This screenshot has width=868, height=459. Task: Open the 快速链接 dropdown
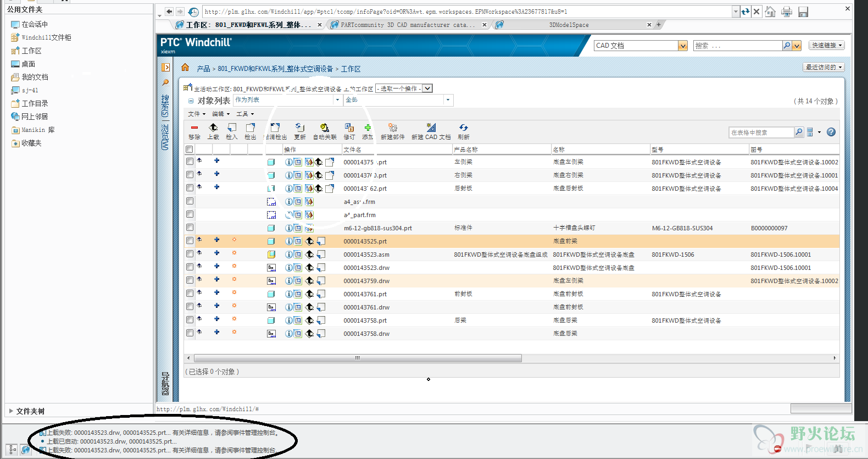[827, 45]
